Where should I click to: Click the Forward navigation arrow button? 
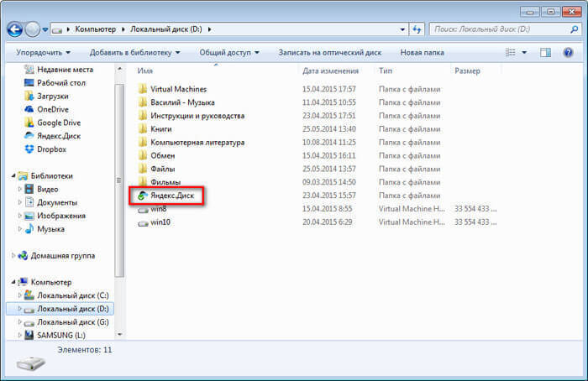tap(32, 29)
